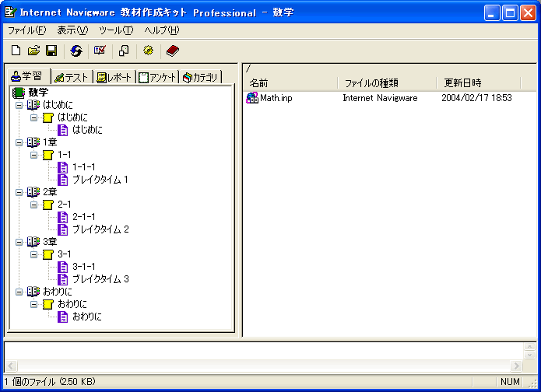Collapse the おわりに chapter node
The image size is (541, 392).
(19, 292)
